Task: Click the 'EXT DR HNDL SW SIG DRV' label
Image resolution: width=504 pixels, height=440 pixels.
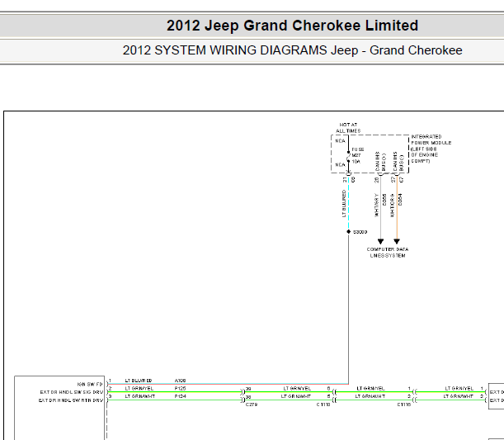Action: coord(72,392)
